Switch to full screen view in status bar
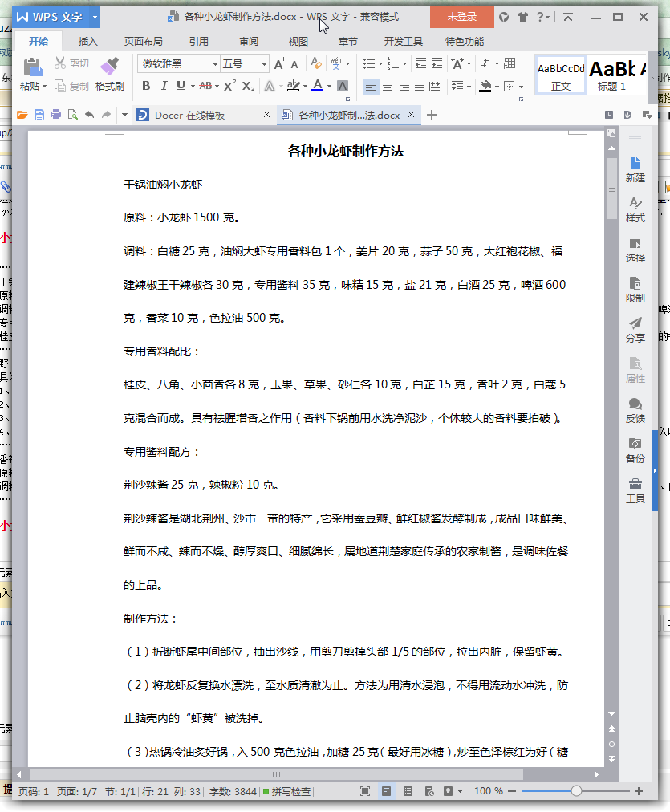Image resolution: width=670 pixels, height=812 pixels. [365, 791]
